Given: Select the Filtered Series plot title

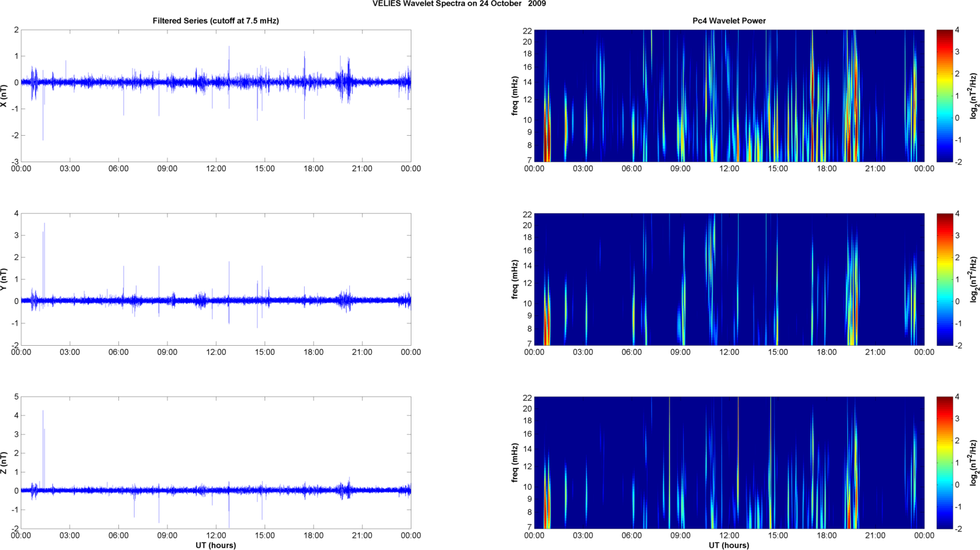Looking at the screenshot, I should tap(215, 21).
